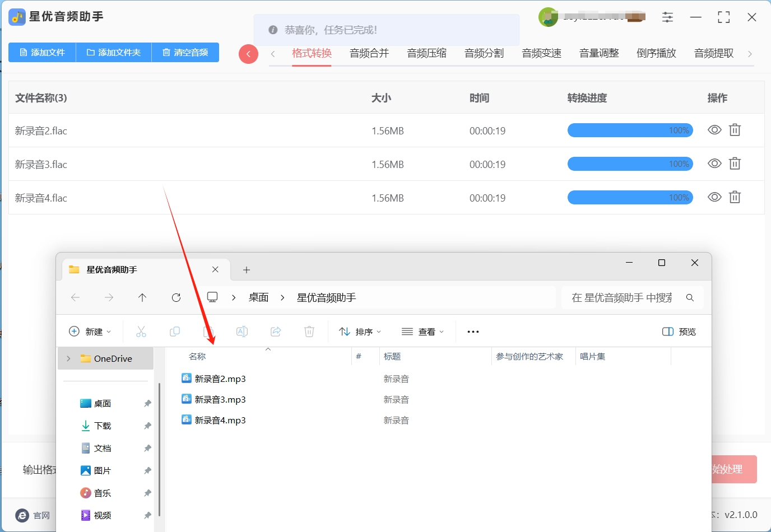Image resolution: width=771 pixels, height=532 pixels.
Task: Open settings sliders icon in title bar
Action: tap(667, 17)
